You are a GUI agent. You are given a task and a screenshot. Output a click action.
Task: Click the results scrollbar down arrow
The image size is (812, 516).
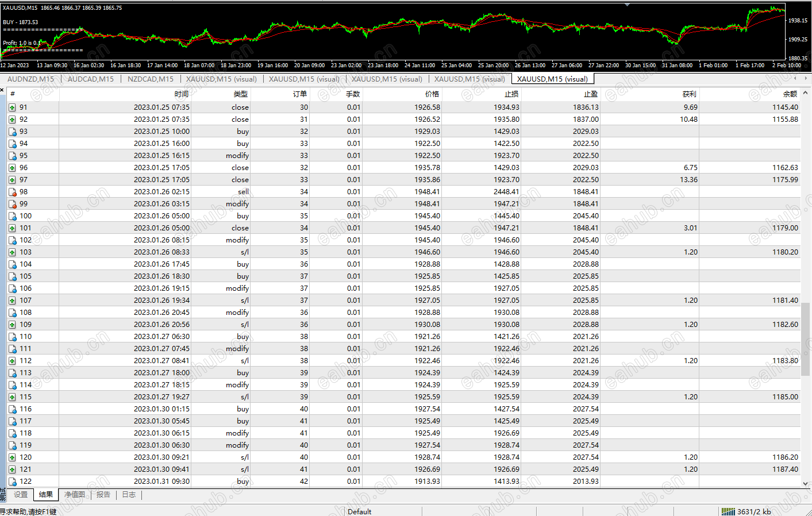tap(806, 484)
